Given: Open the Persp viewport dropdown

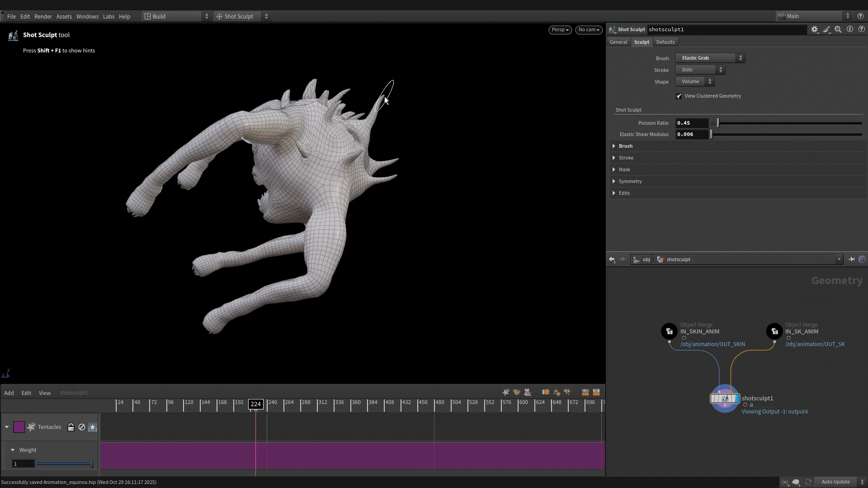Looking at the screenshot, I should tap(560, 30).
